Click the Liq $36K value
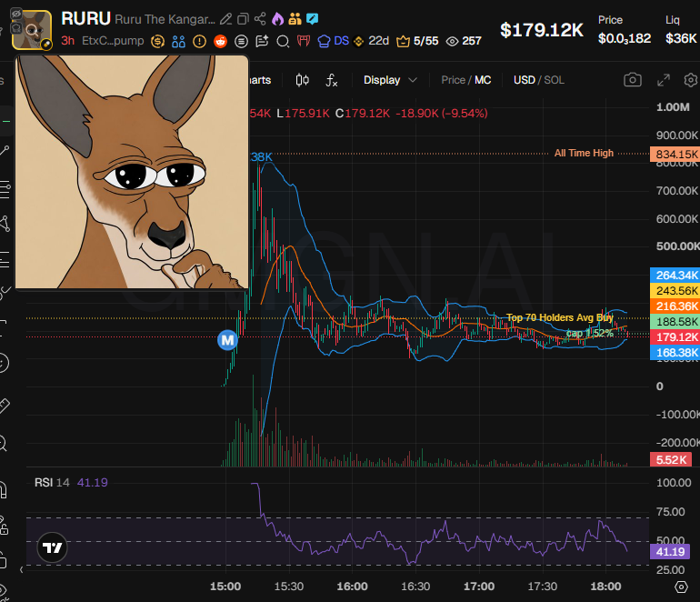This screenshot has height=602, width=700. 681,38
